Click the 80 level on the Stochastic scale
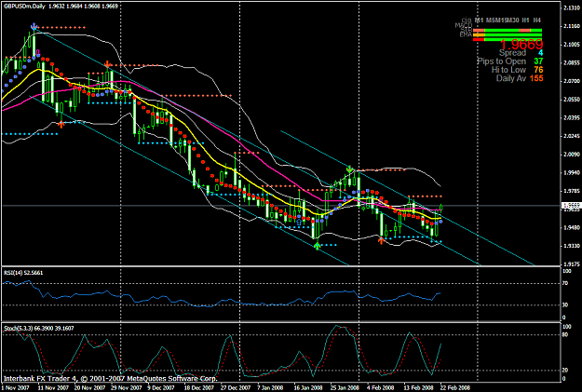The width and height of the screenshot is (582, 392). click(x=567, y=334)
